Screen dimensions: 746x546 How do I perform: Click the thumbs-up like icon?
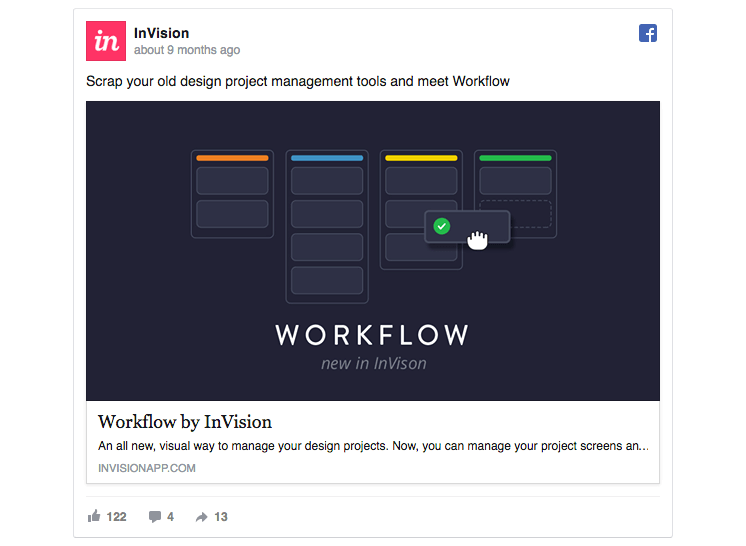pyautogui.click(x=94, y=516)
